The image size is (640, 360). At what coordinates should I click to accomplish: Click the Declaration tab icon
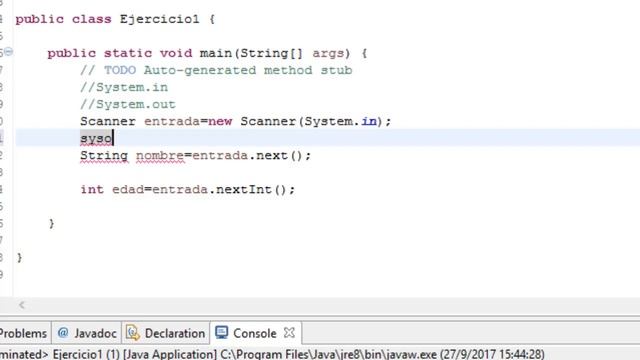[133, 333]
